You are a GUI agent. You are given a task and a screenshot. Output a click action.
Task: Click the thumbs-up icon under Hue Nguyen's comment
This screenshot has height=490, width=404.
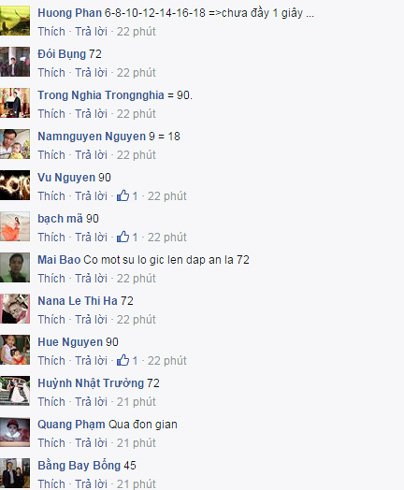(123, 360)
